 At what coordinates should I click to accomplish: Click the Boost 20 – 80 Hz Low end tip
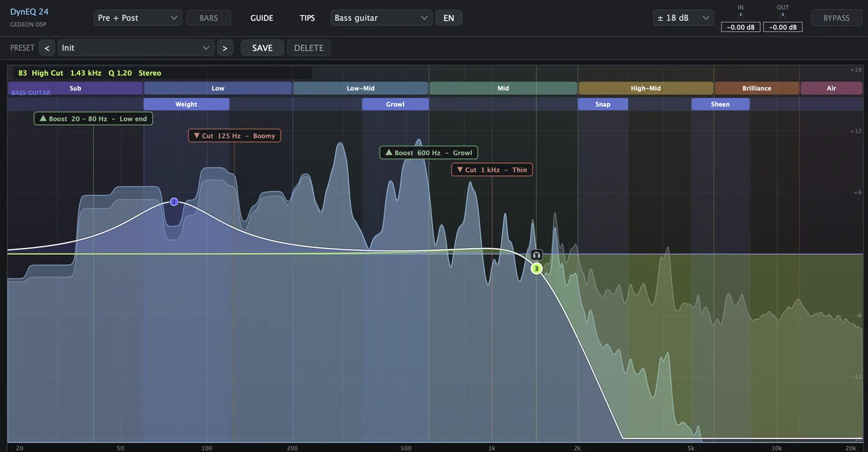(94, 118)
